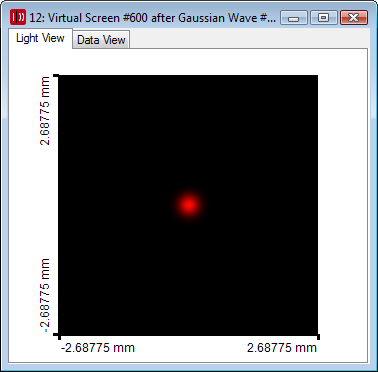Click the left horizontal axis label -2.68775 mm
378x372 pixels.
98,348
